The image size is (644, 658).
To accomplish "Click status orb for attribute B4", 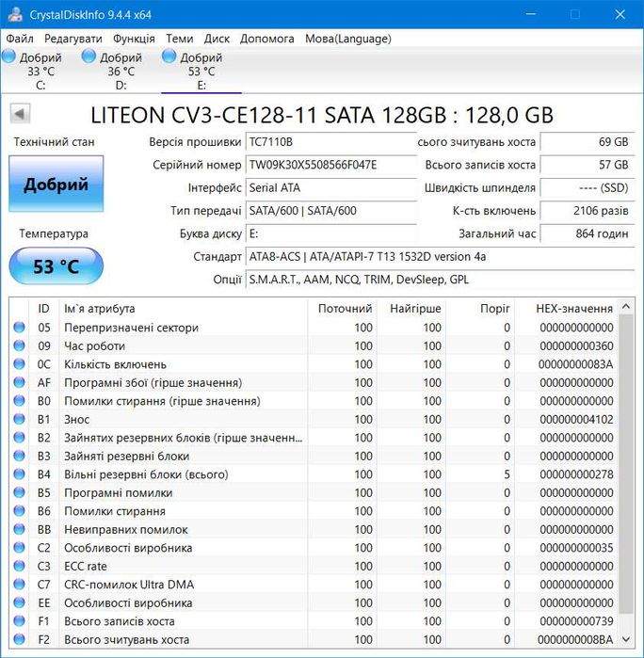I will pyautogui.click(x=20, y=474).
